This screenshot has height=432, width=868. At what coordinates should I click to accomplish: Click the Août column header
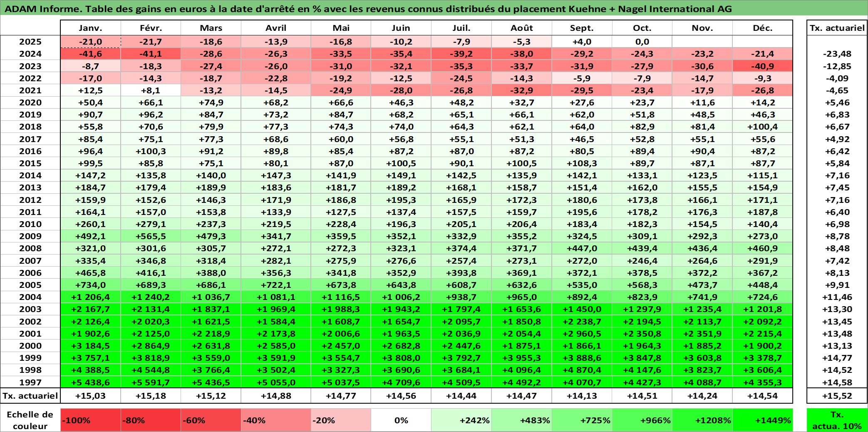tap(522, 28)
